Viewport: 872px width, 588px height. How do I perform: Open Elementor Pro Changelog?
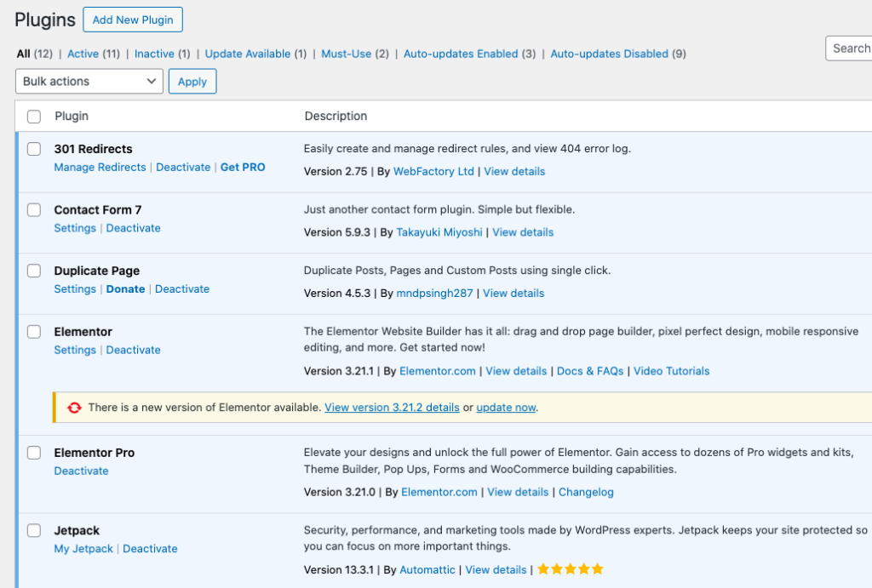pos(586,492)
